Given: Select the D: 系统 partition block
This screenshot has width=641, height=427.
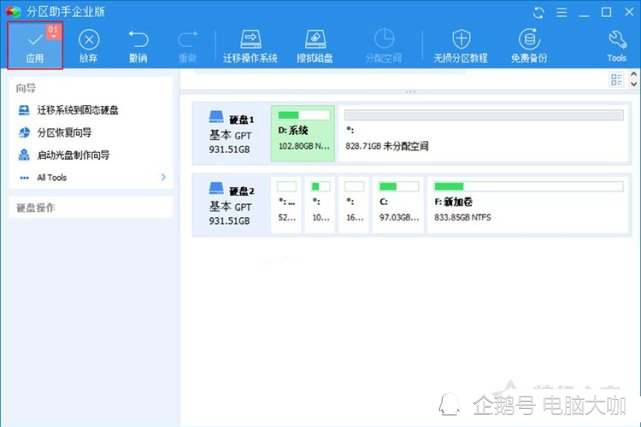Looking at the screenshot, I should (303, 133).
